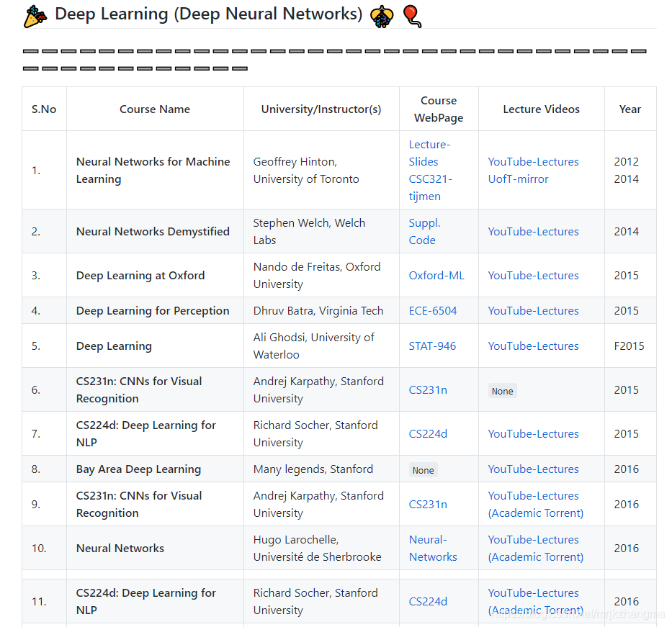This screenshot has height=627, width=672.
Task: Open YouTube-Lectures for Bay Area Deep Learning
Action: (x=533, y=469)
